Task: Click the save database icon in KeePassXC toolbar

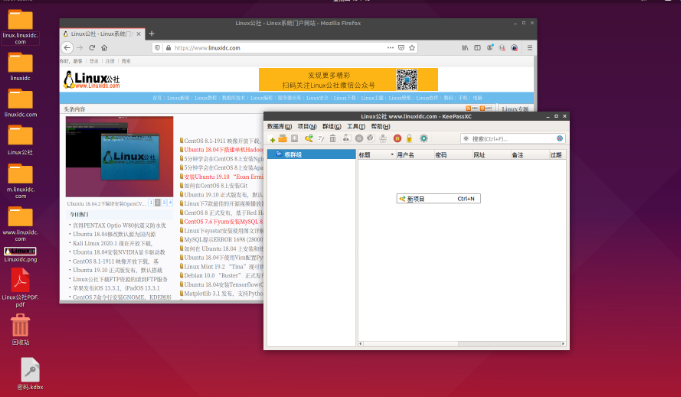Action: 294,138
